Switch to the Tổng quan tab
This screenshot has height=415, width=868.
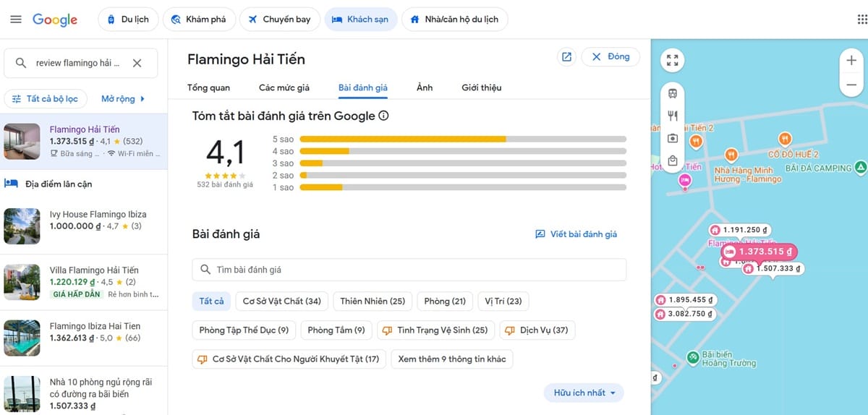(x=208, y=87)
